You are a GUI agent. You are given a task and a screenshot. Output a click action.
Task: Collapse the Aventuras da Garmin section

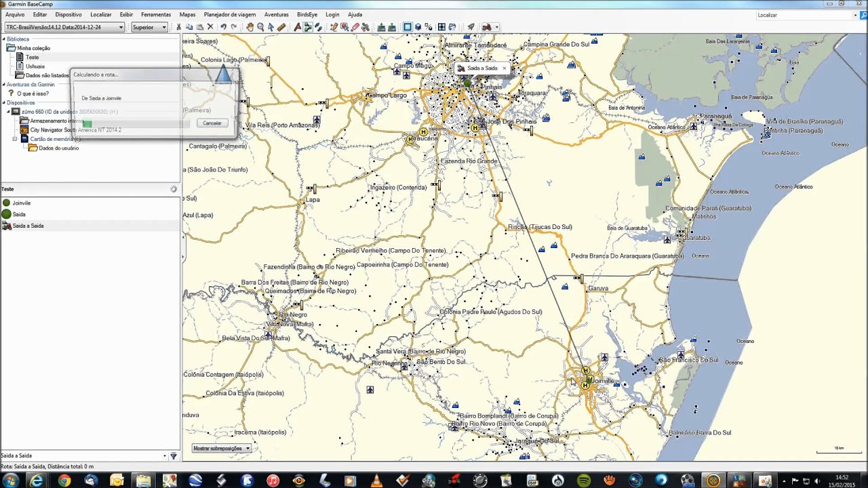(x=3, y=85)
